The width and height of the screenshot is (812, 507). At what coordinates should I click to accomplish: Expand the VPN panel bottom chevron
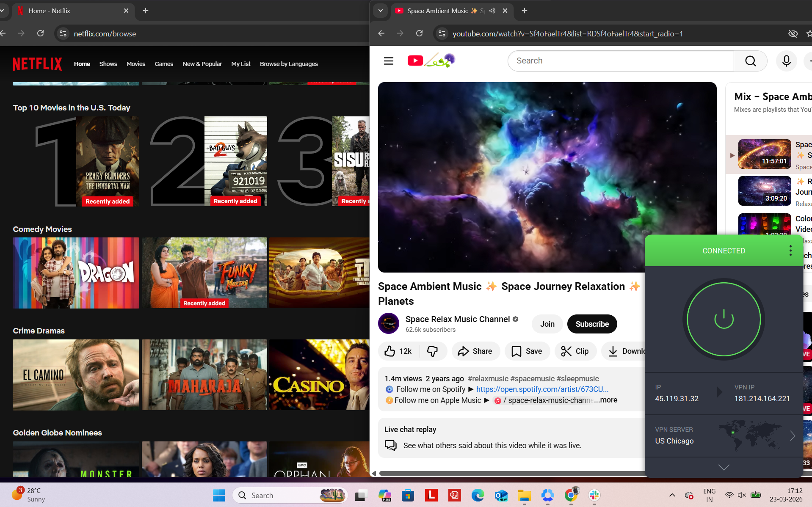coord(724,467)
